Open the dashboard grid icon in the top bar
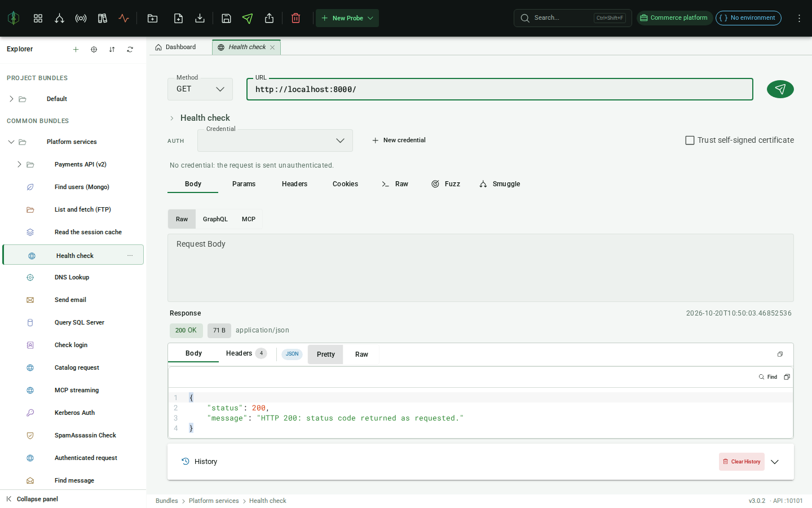The height and width of the screenshot is (508, 812). pos(38,18)
